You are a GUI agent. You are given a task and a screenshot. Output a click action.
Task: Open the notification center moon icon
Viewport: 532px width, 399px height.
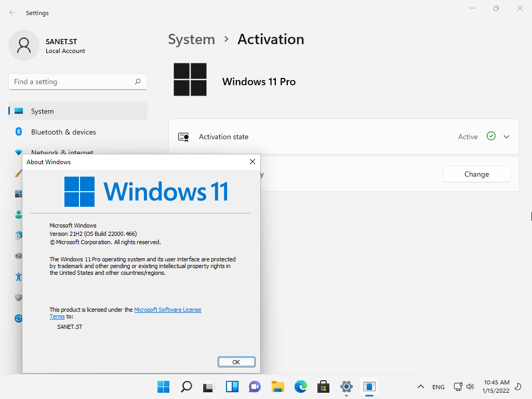pos(518,387)
